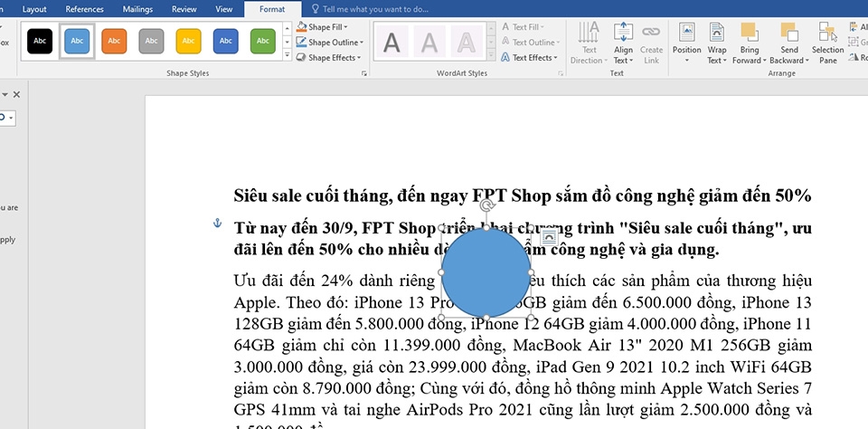Switch to the References tab

coord(84,9)
